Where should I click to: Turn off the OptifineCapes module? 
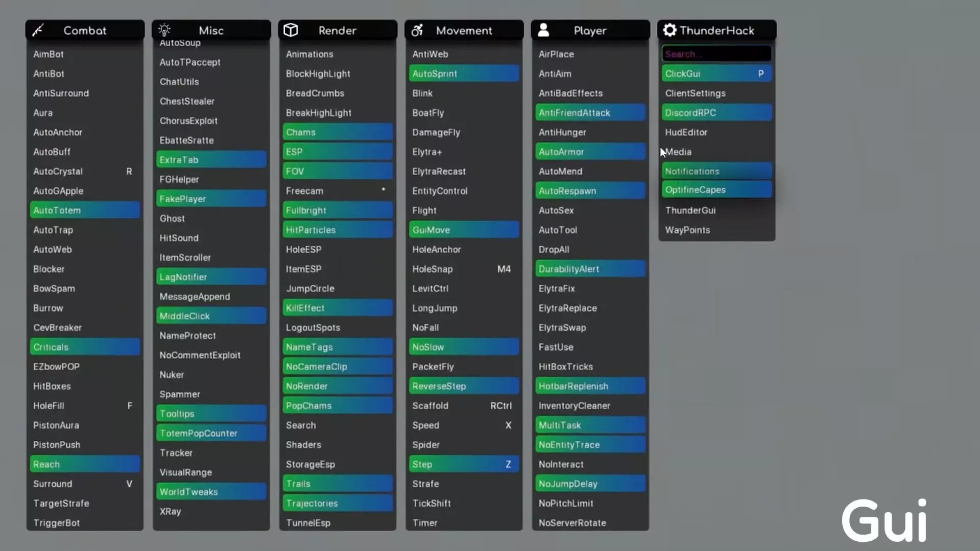717,189
